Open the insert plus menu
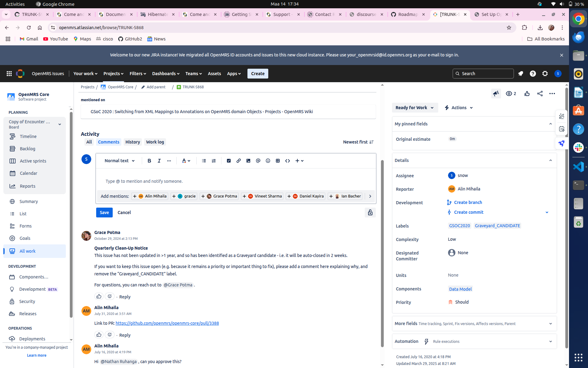 pos(299,161)
